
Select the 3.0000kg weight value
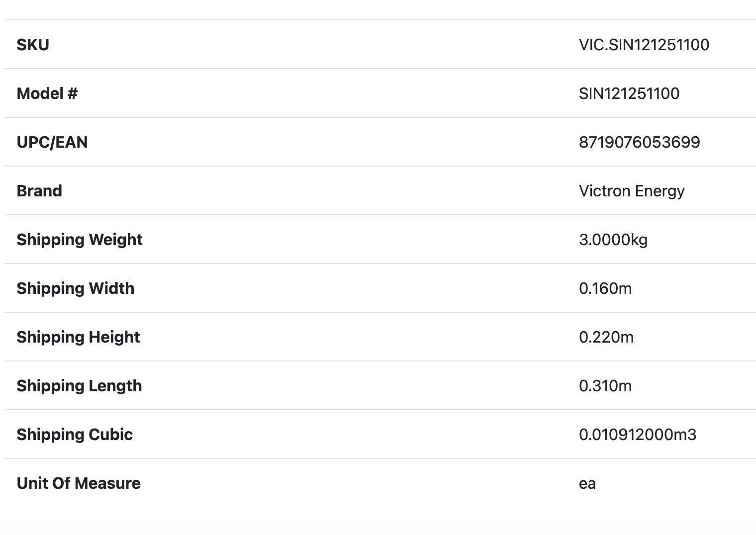point(613,240)
